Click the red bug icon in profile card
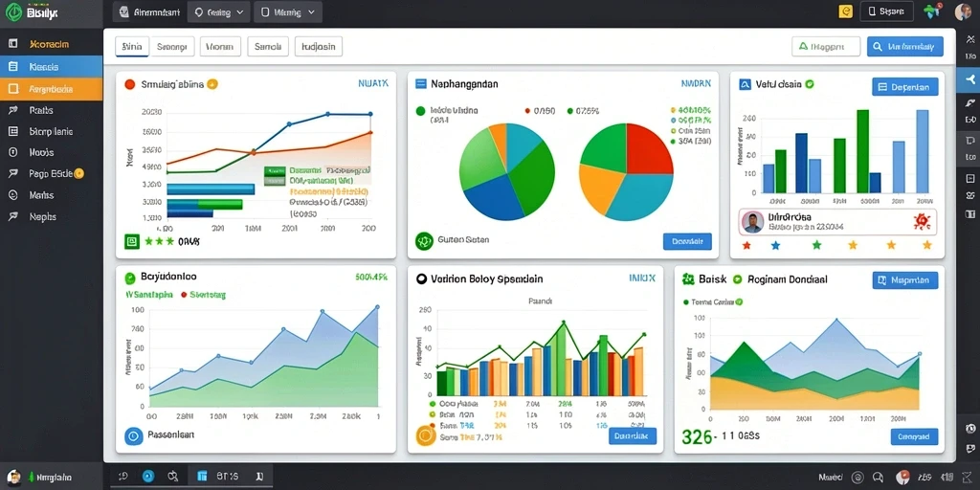Image resolution: width=980 pixels, height=490 pixels. [922, 221]
